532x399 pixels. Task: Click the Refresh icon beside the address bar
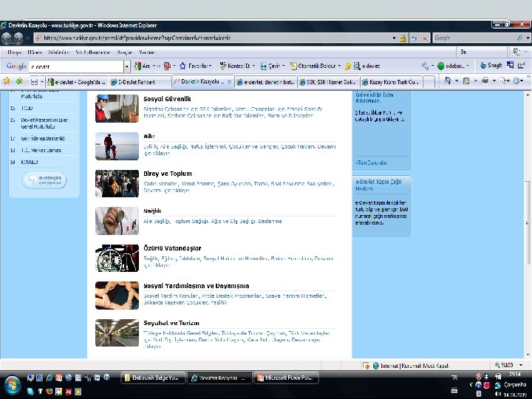(x=415, y=38)
